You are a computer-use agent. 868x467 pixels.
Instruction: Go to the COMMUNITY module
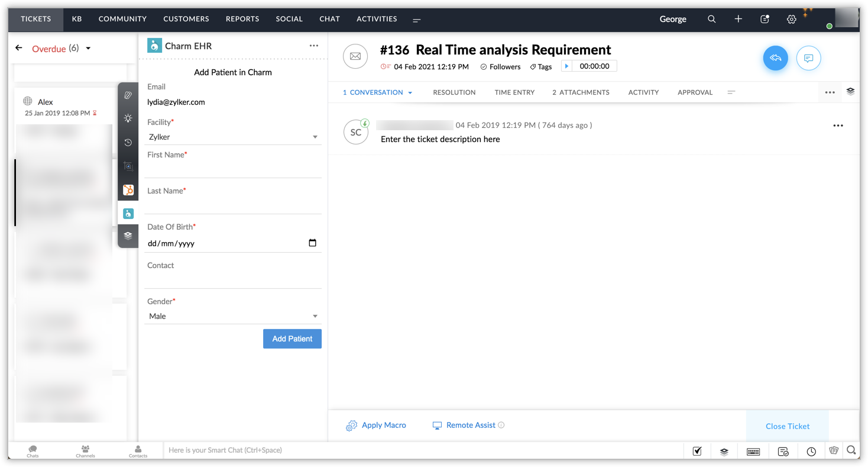122,19
